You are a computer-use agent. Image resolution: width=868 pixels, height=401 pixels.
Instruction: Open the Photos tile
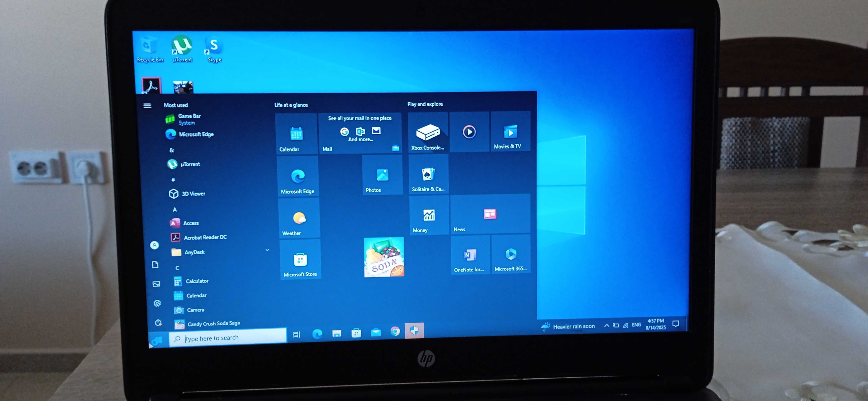[x=382, y=175]
